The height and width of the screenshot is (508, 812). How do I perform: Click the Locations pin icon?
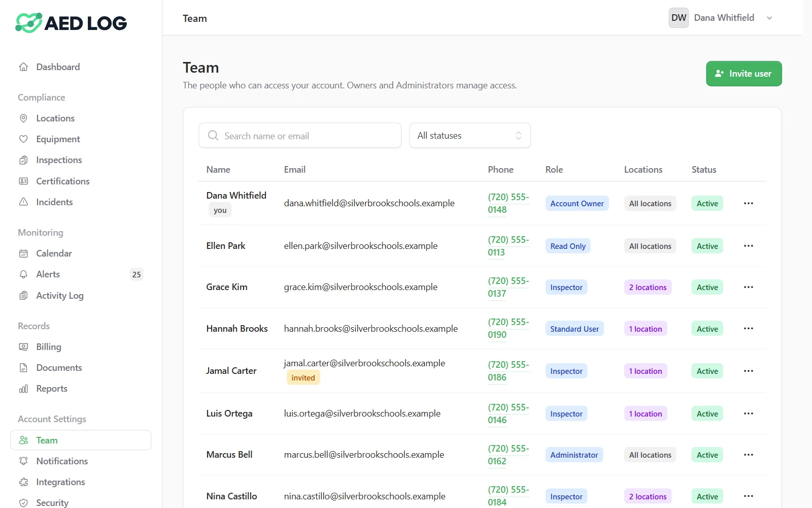coord(23,118)
